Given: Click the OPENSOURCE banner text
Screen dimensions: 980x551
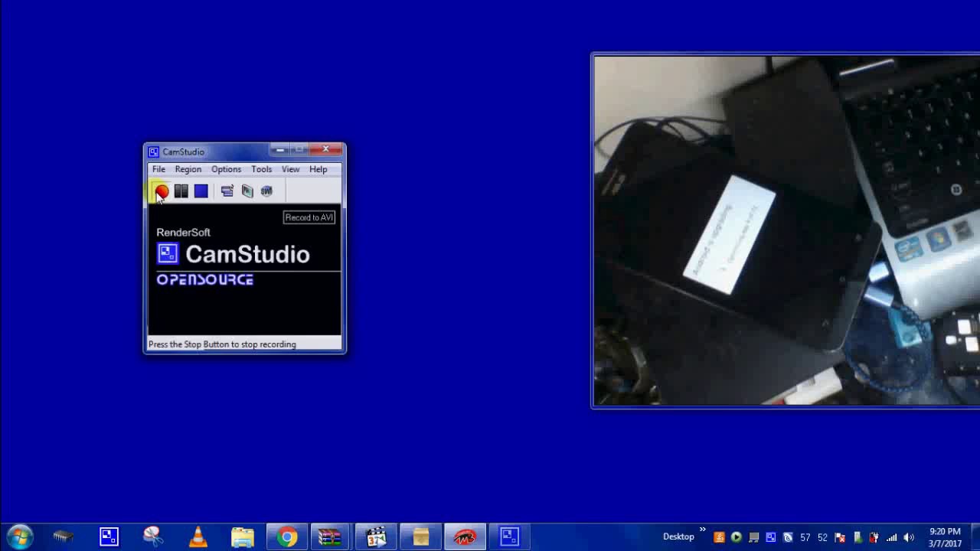Looking at the screenshot, I should [204, 280].
